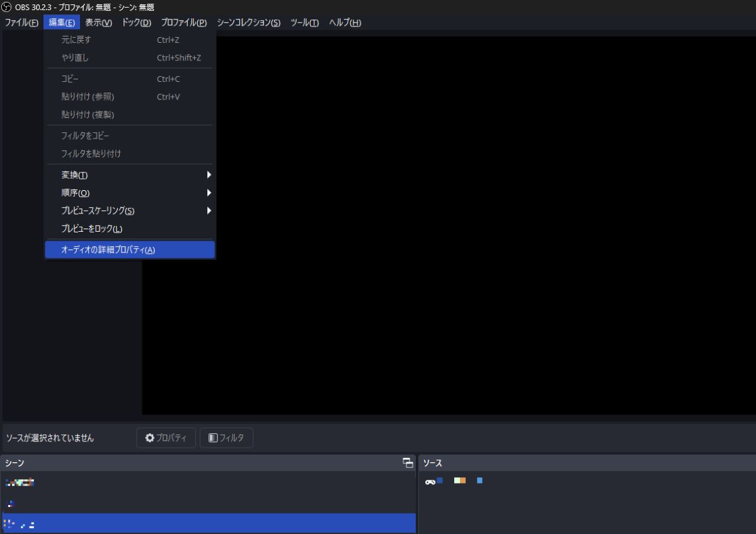Click the Scenes dock float icon
This screenshot has width=756, height=534.
pos(408,463)
